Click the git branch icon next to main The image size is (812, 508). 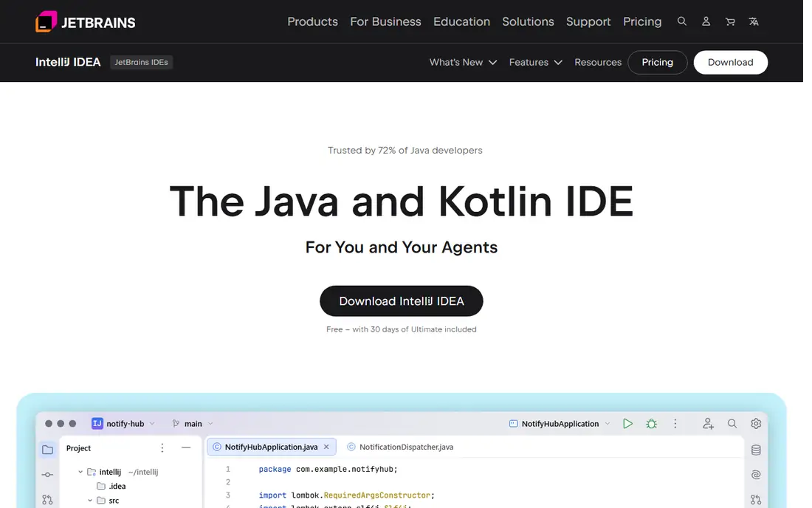(x=176, y=424)
